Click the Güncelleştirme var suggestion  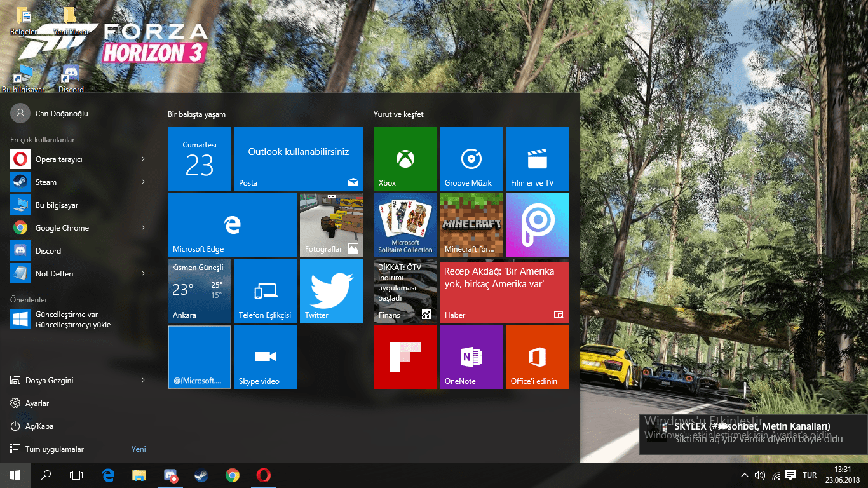pos(79,319)
